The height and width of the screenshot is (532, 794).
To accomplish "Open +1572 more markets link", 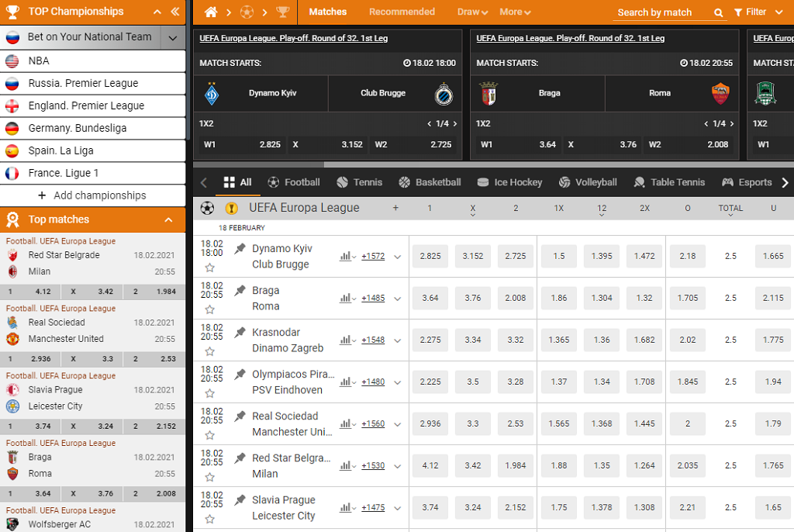I will 373,257.
